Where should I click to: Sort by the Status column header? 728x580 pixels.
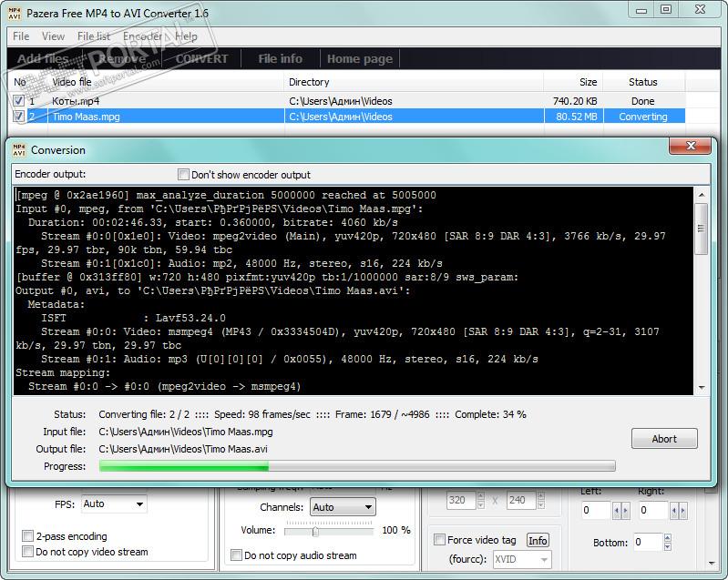point(643,82)
